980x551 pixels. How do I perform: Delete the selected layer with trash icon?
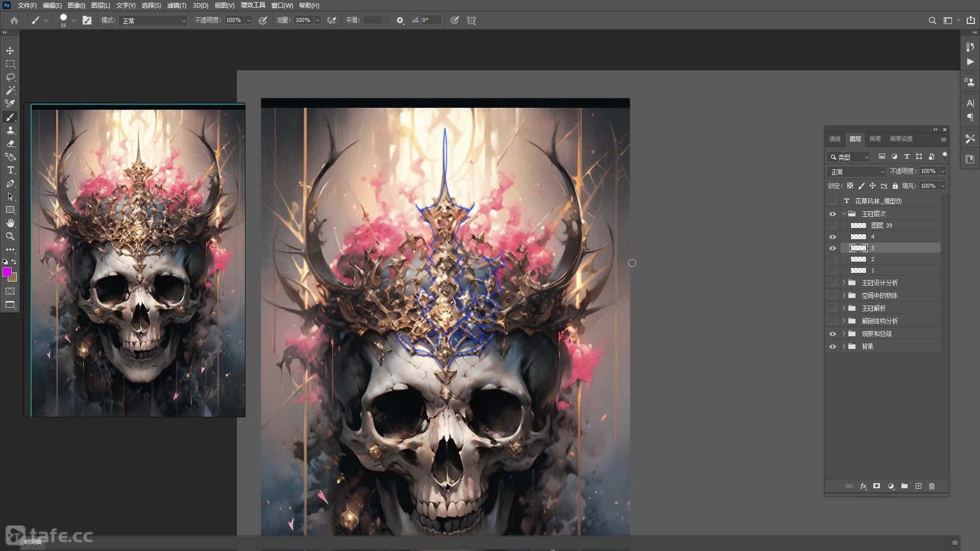932,486
